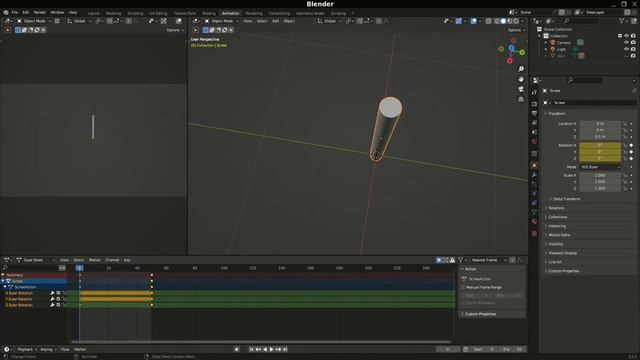Open Modifiers properties tab wrench icon
640x360 pixels.
[x=534, y=175]
